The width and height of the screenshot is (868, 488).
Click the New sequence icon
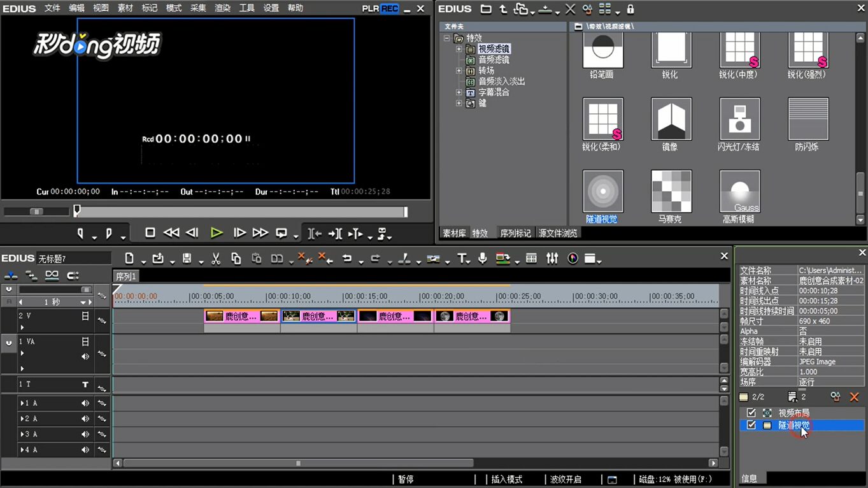pos(129,259)
